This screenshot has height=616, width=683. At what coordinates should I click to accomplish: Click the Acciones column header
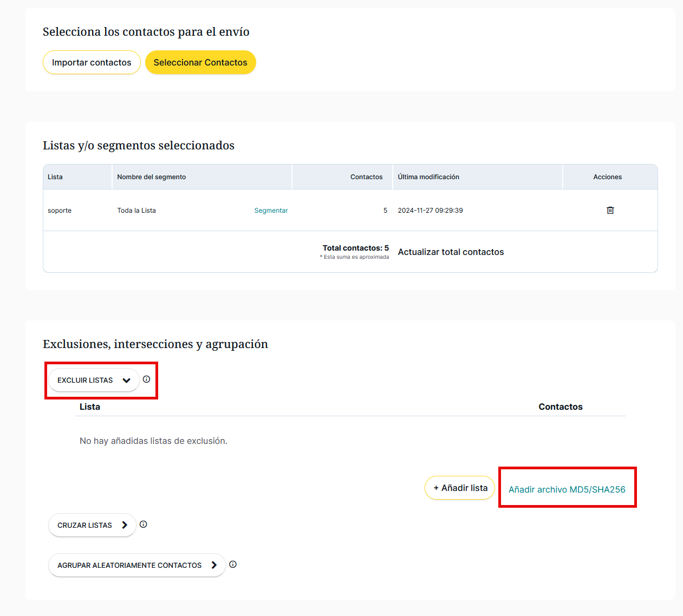point(607,177)
